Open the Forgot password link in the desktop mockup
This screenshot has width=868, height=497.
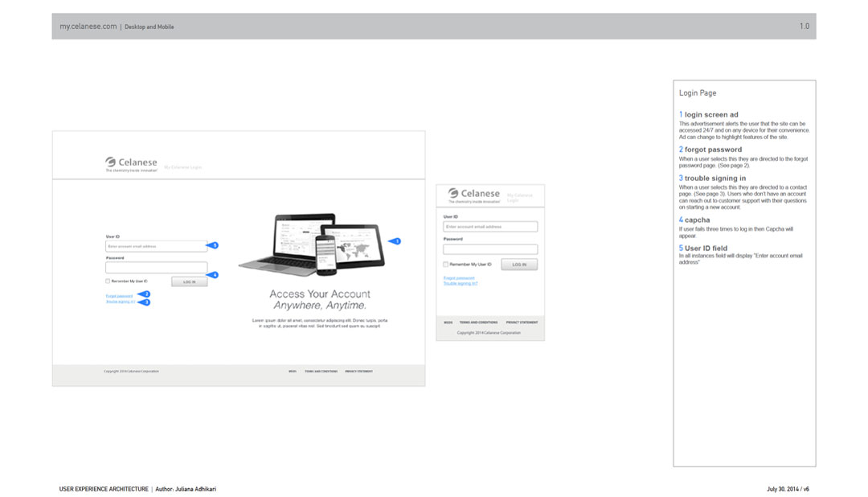pyautogui.click(x=120, y=296)
